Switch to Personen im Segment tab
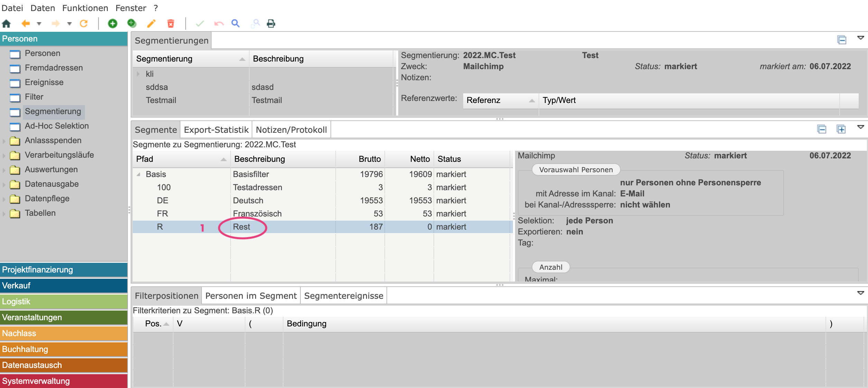 pyautogui.click(x=251, y=296)
